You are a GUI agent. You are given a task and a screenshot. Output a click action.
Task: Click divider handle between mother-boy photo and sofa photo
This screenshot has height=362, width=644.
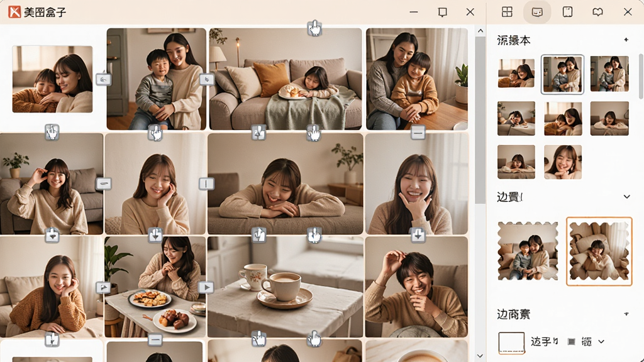206,79
